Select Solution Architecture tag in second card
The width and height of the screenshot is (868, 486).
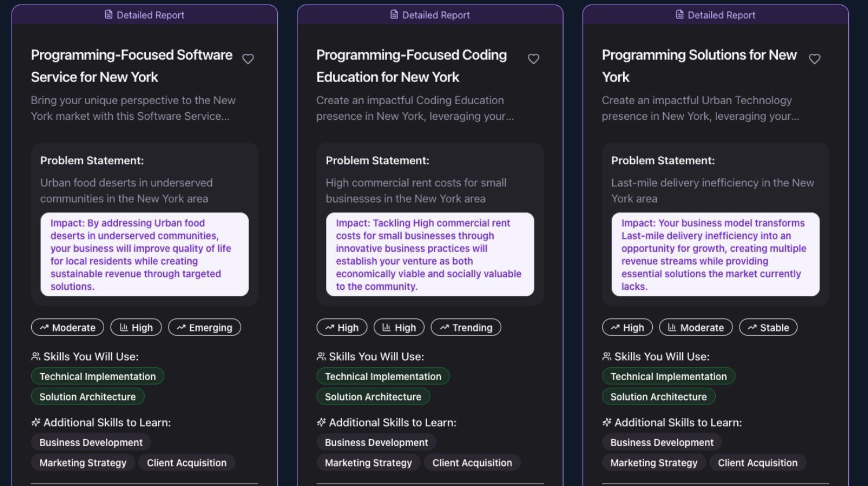[373, 397]
